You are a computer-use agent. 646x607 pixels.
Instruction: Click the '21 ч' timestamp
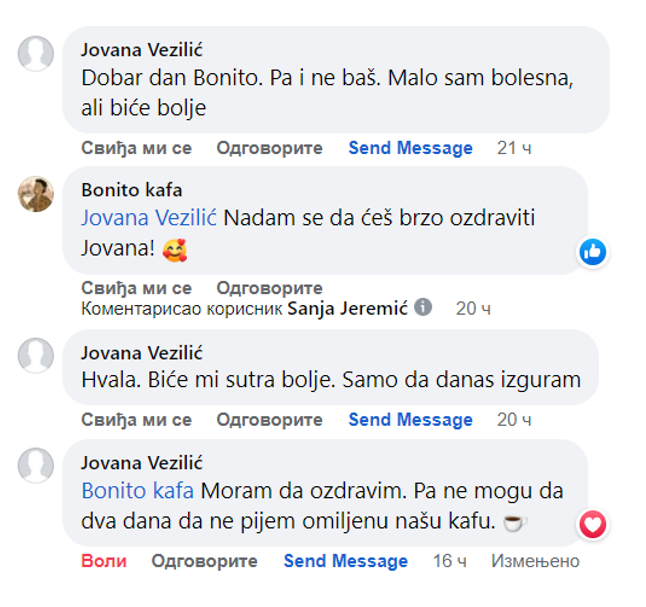point(514,148)
